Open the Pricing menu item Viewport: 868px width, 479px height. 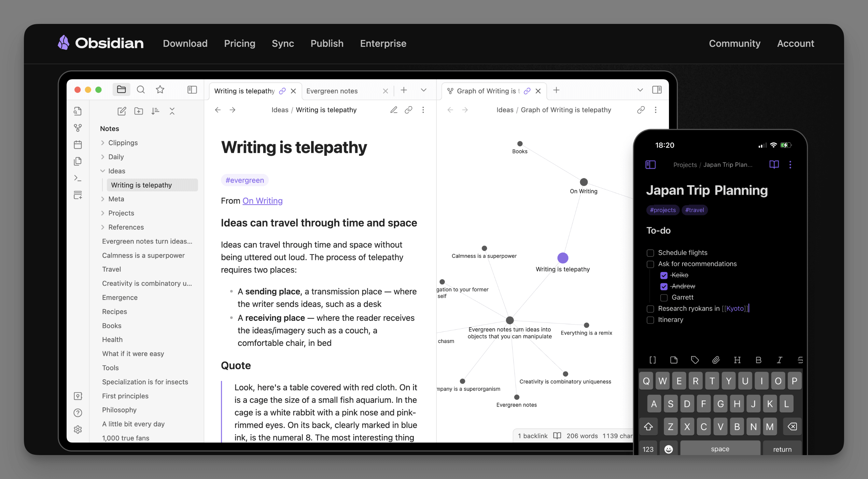pyautogui.click(x=239, y=43)
